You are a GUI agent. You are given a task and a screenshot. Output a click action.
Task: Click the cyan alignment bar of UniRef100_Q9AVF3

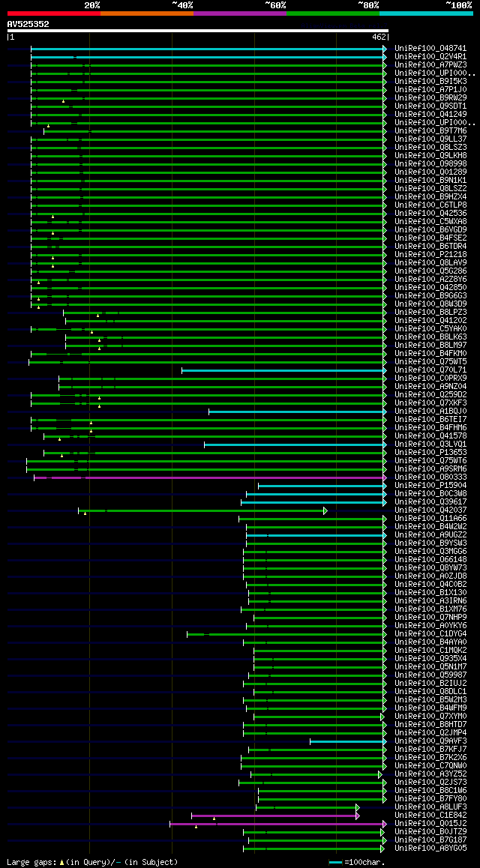[348, 741]
